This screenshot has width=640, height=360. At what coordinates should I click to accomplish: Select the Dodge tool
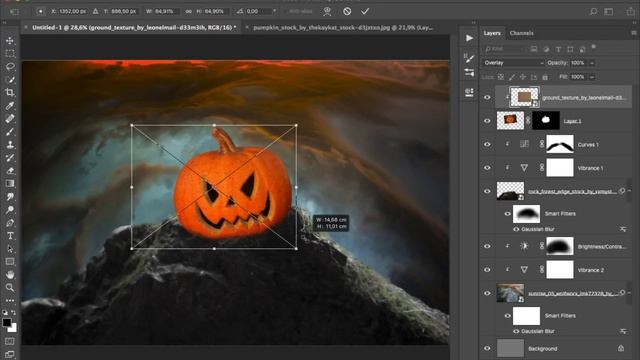[10, 210]
